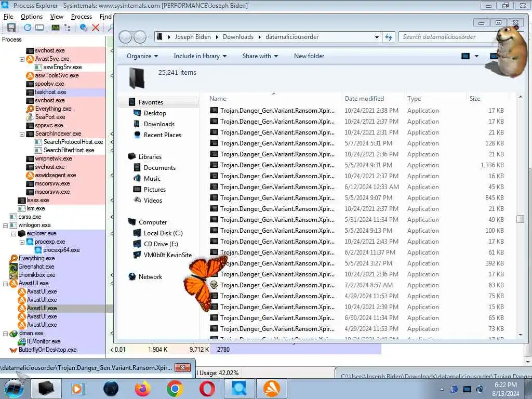Click the skull icon file dated 7/2/2024
This screenshot has height=399, width=532.
click(214, 285)
